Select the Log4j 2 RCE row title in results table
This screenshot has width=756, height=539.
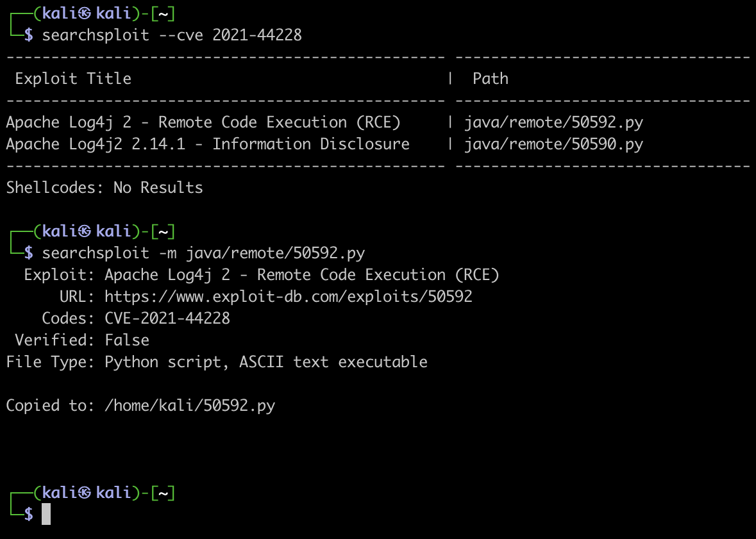point(203,122)
